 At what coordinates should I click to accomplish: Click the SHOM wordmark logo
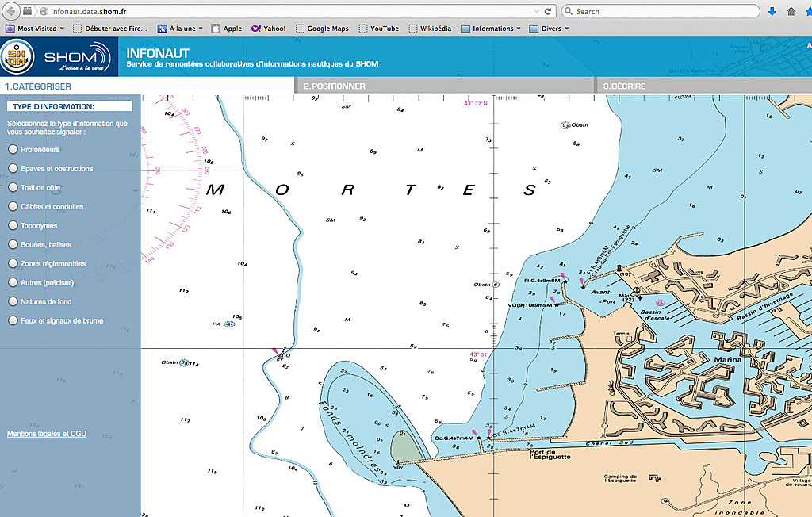77,57
